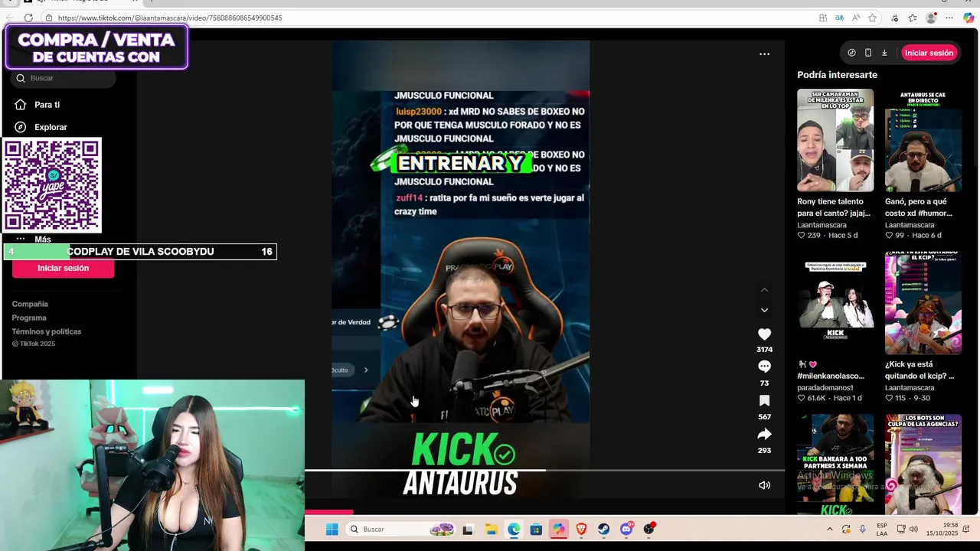Click the paradademanos1 author name
The image size is (980, 551).
tap(825, 388)
